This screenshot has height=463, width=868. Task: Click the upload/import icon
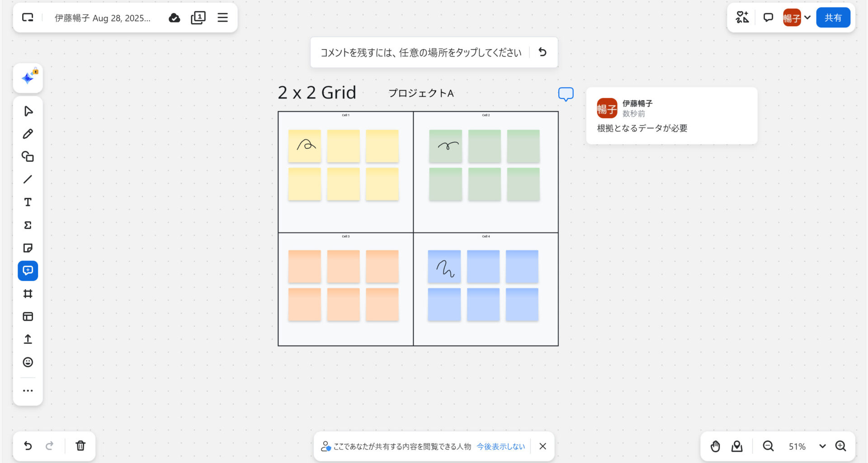28,339
